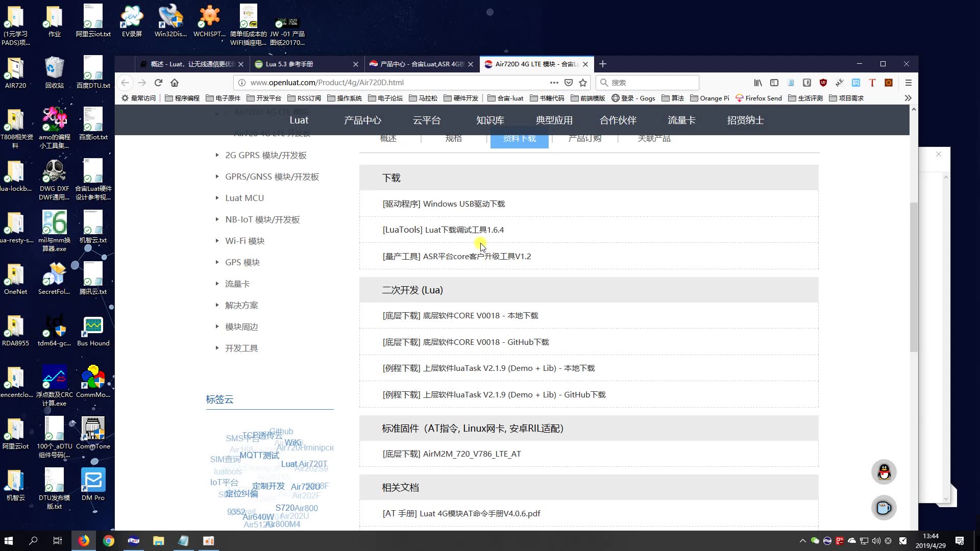Image resolution: width=980 pixels, height=551 pixels.
Task: Open the uBlock Origin extension icon
Action: point(823,83)
